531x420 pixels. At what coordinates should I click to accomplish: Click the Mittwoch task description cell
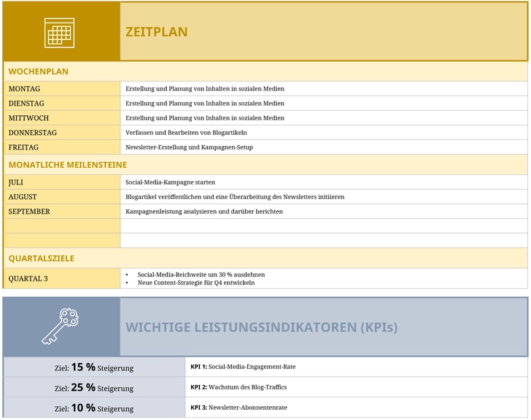[x=324, y=118]
